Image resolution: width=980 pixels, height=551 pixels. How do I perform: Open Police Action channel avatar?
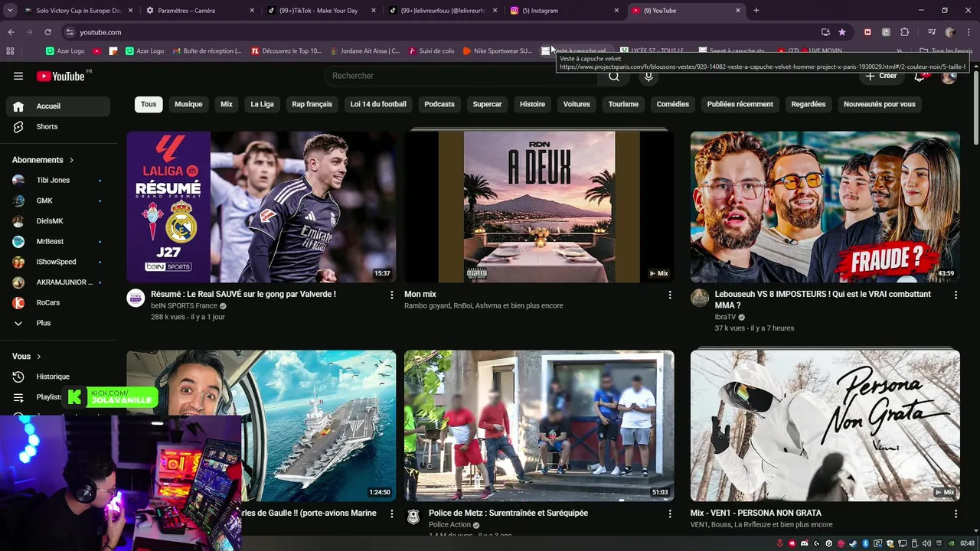413,517
